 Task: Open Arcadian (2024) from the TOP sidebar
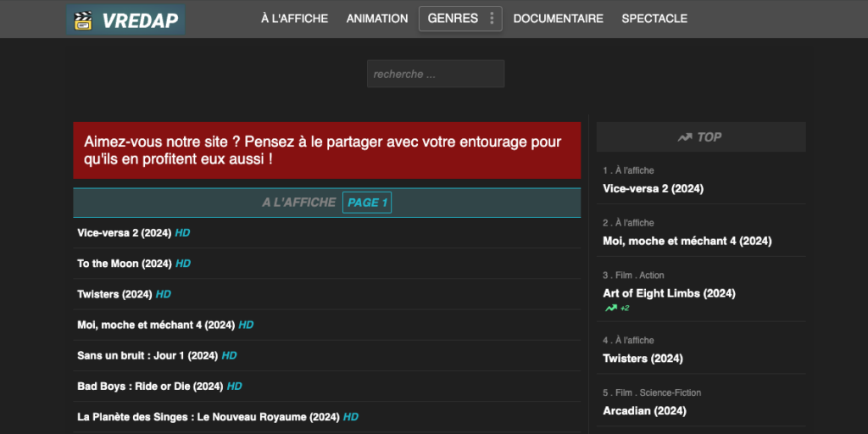tap(644, 411)
